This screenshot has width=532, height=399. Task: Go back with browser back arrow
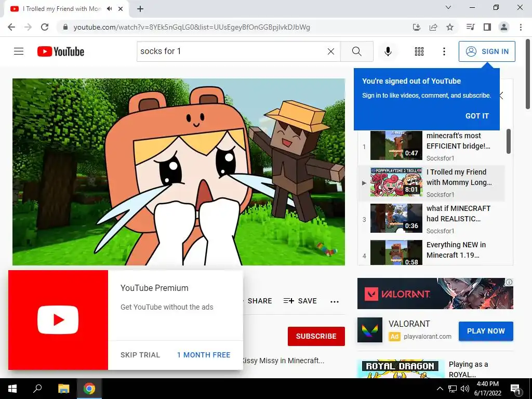pos(11,27)
